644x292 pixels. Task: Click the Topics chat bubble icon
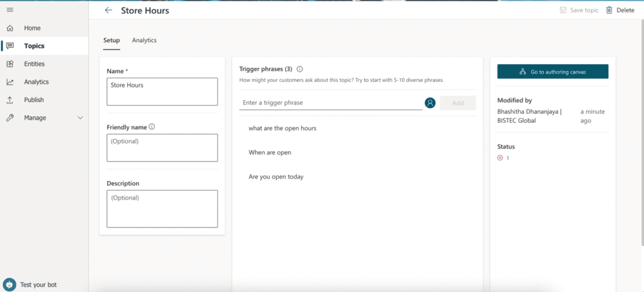10,46
